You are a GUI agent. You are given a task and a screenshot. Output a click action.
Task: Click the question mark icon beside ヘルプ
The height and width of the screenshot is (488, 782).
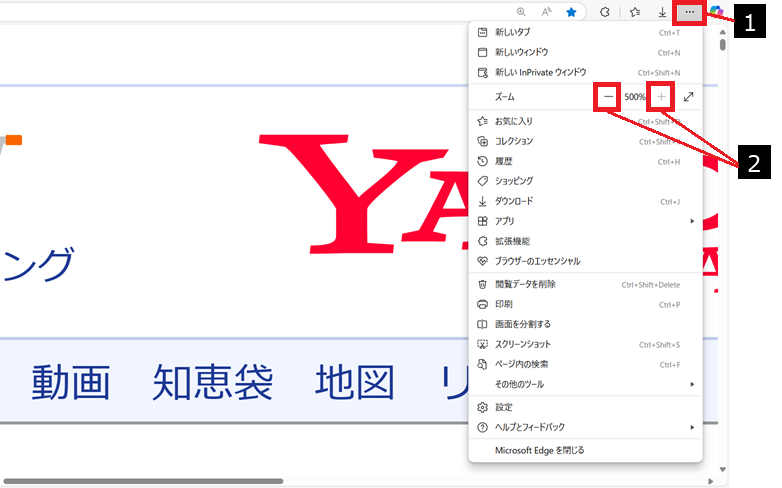[x=482, y=427]
